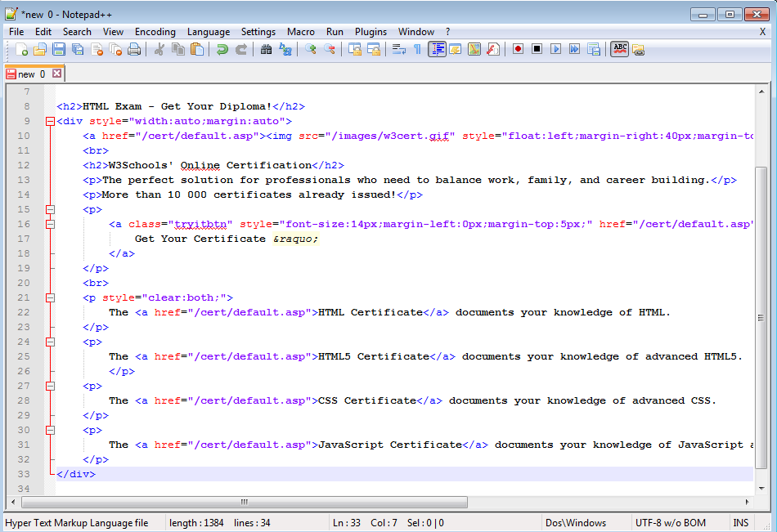Screen dimensions: 777x532
Task: Click the INS mode in status bar
Action: click(741, 522)
